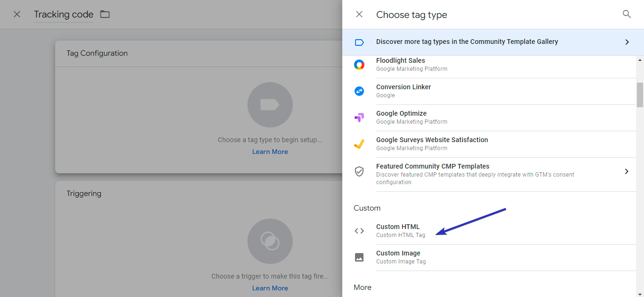Screen dimensions: 644x297
Task: Click the Google Surveys checkmark icon
Action: pos(359,144)
